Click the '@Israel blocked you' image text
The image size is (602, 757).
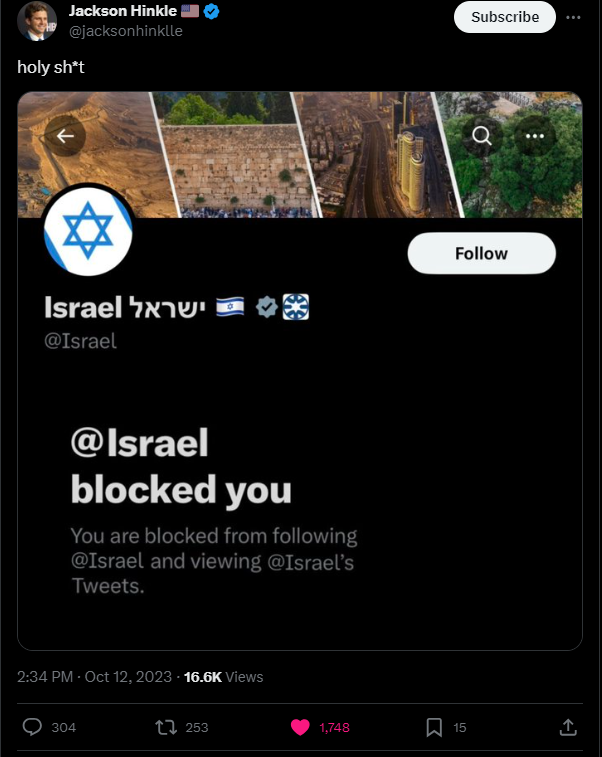click(x=181, y=466)
